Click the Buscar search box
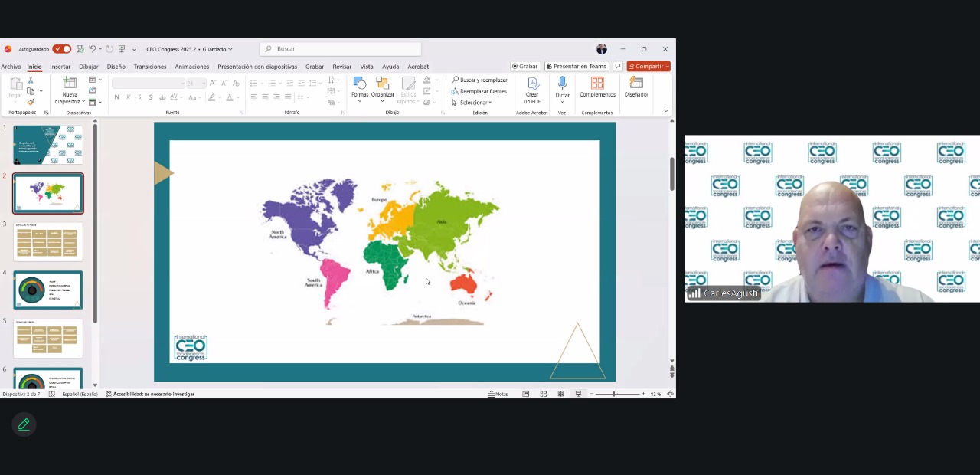The image size is (980, 475). coord(340,49)
